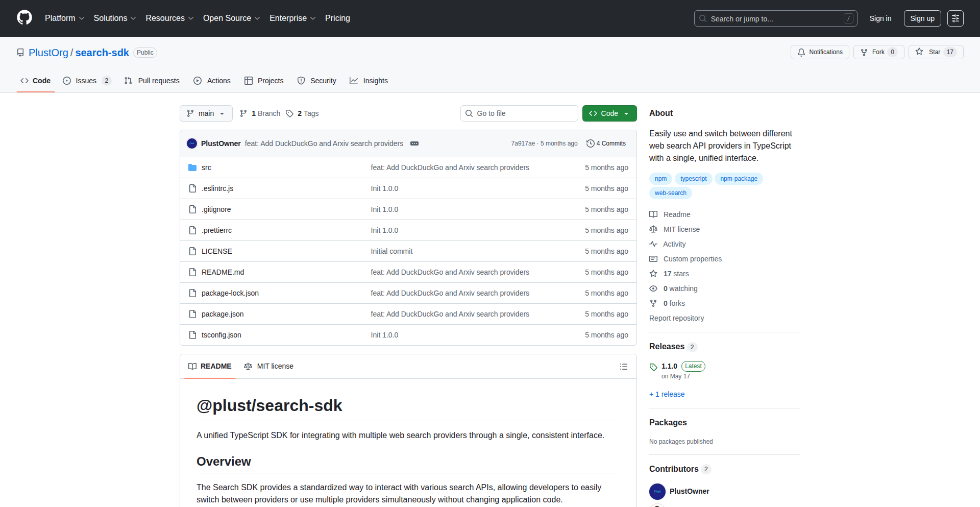Viewport: 980px width, 507px height.
Task: Click the GitHub logo icon
Action: 24,18
